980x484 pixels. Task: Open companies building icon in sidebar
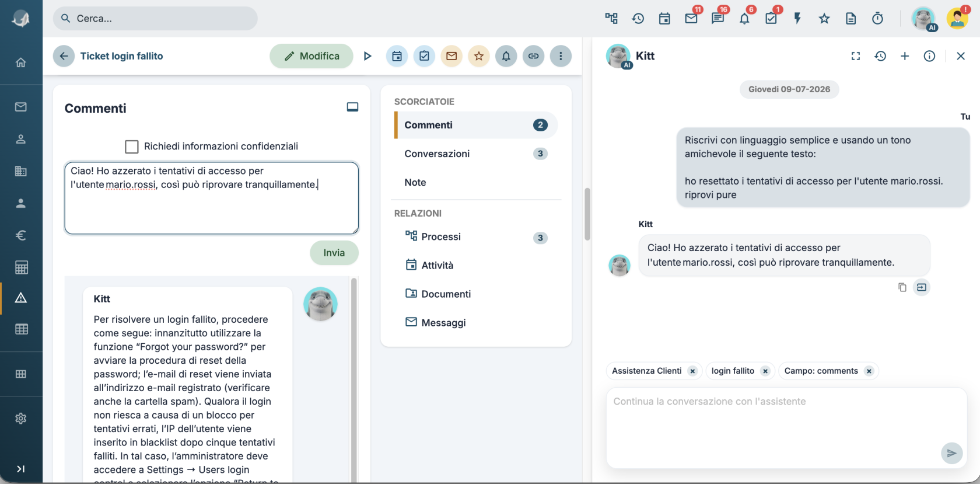click(x=21, y=171)
